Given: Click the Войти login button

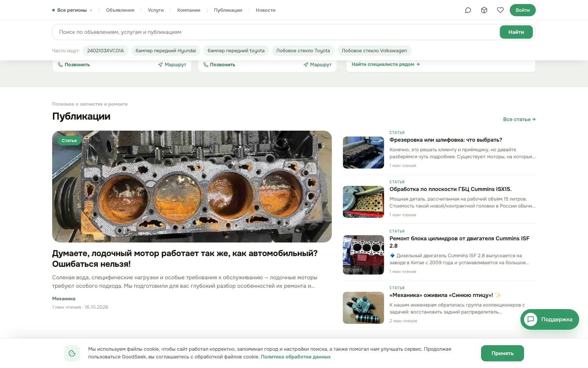Looking at the screenshot, I should [x=523, y=10].
